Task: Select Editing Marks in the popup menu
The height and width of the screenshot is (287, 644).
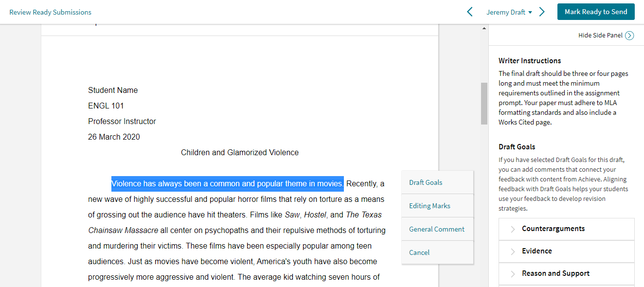Action: (429, 206)
